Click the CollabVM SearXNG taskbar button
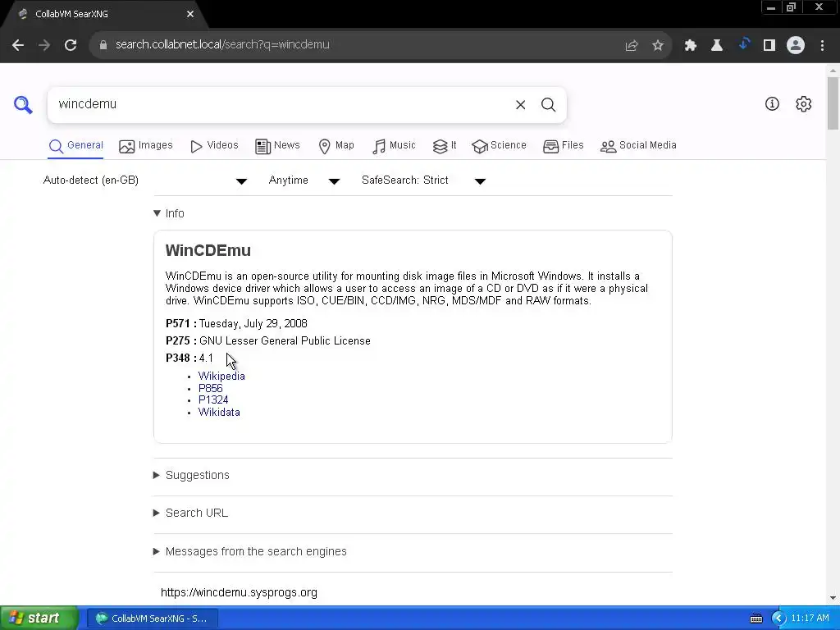This screenshot has height=630, width=840. [152, 619]
